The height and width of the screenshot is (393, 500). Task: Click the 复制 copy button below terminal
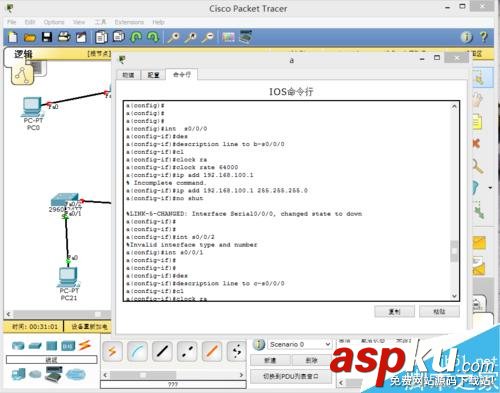tap(395, 312)
